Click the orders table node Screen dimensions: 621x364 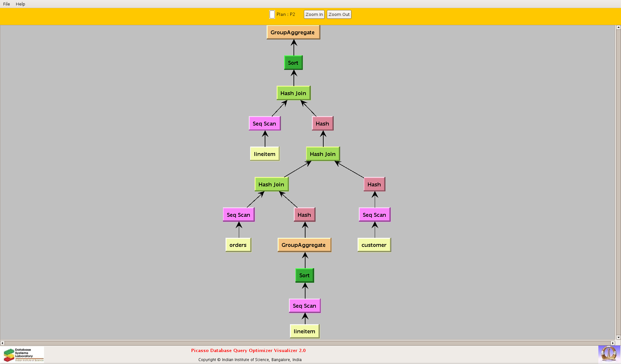(238, 245)
